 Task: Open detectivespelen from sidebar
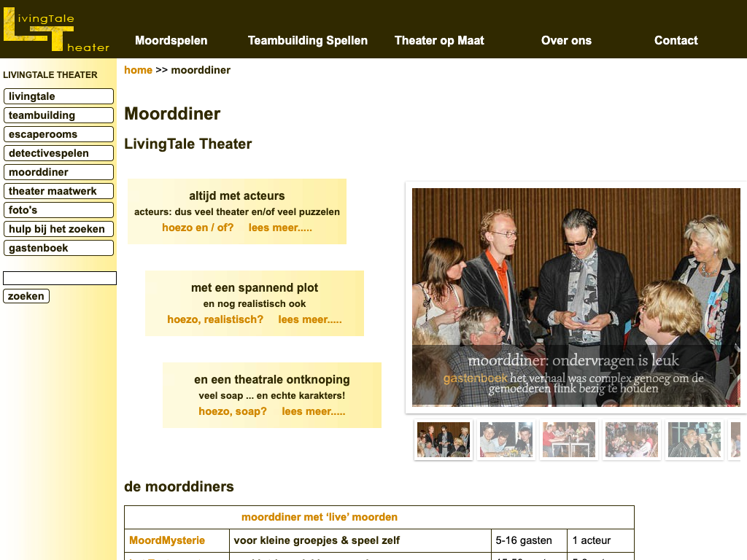click(x=58, y=153)
